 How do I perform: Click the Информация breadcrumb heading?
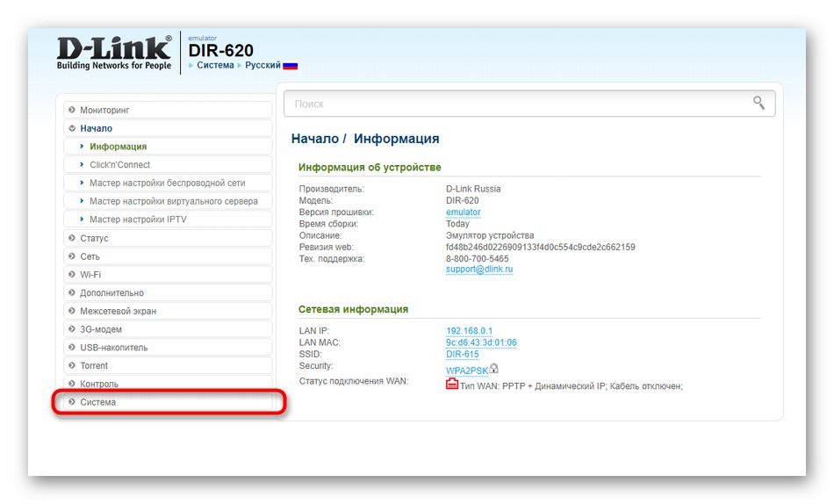point(396,139)
